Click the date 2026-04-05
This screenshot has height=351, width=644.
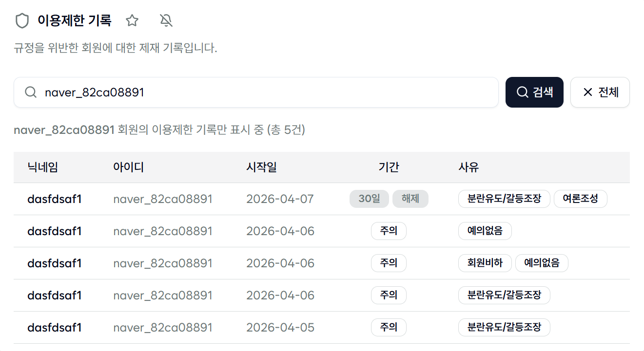click(280, 328)
